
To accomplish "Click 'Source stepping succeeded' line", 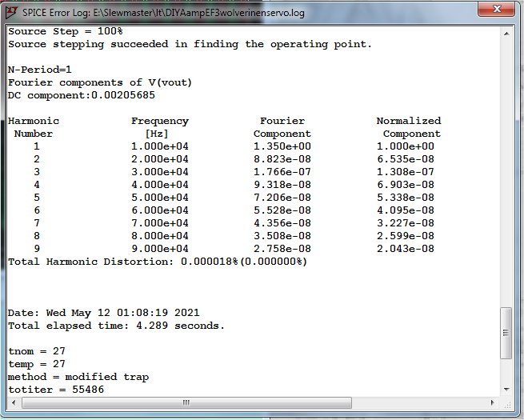I will pyautogui.click(x=190, y=44).
